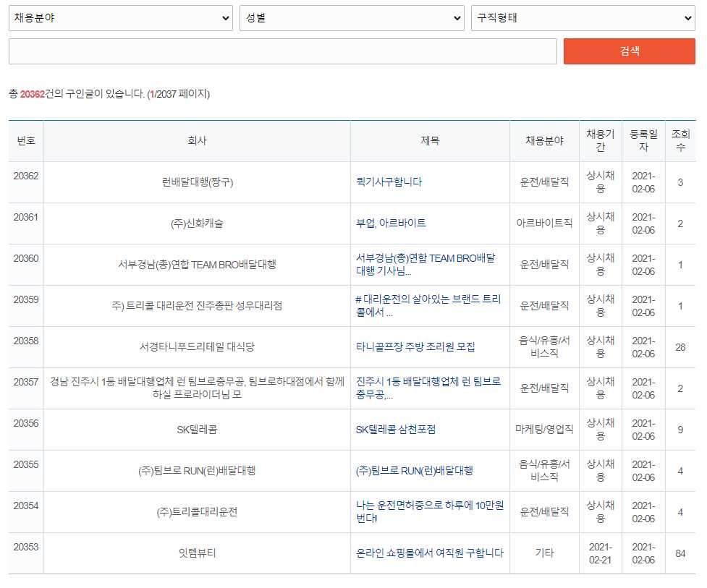Open the 채용분야 dropdown
Screen dimensions: 707x588
coord(120,18)
